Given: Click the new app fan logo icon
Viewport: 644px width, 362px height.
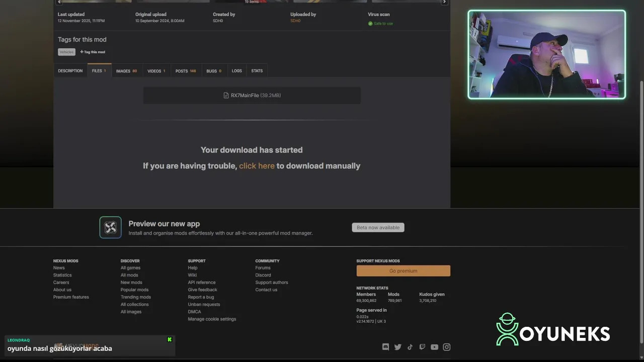Looking at the screenshot, I should click(110, 227).
